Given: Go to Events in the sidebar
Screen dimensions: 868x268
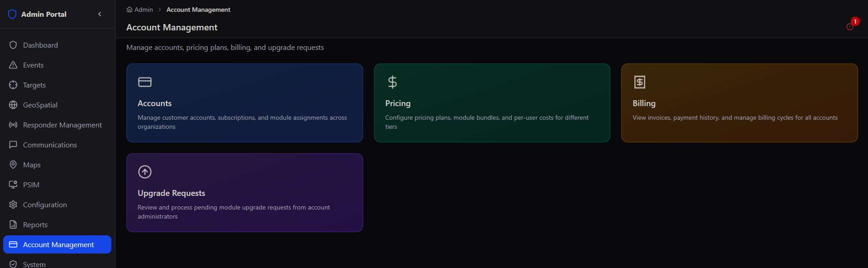Looking at the screenshot, I should (33, 65).
